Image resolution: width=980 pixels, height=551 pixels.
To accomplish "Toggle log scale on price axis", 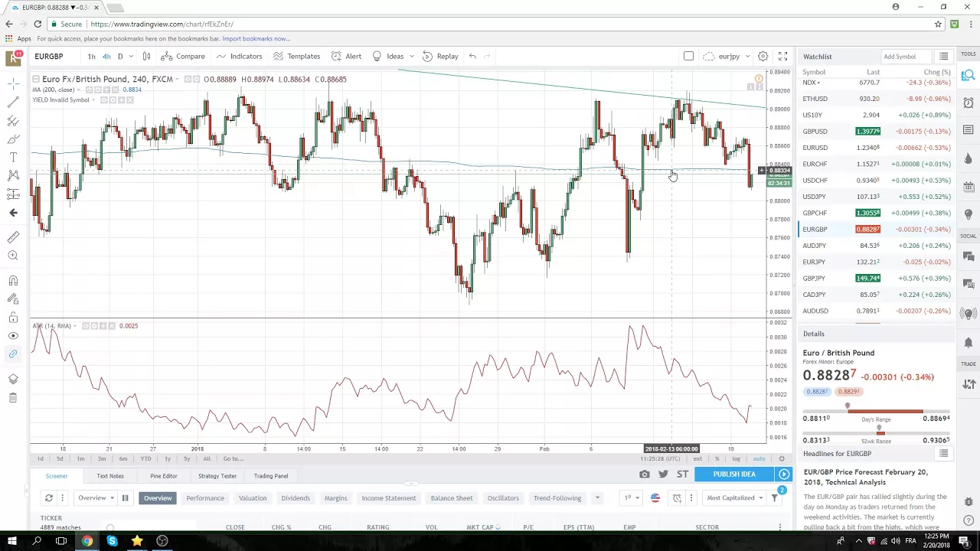I will (736, 458).
